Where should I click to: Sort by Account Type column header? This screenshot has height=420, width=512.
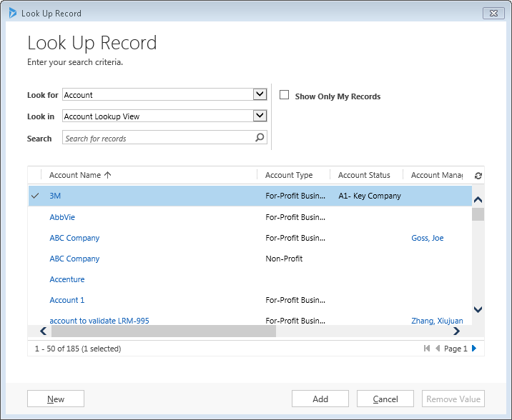(x=289, y=175)
